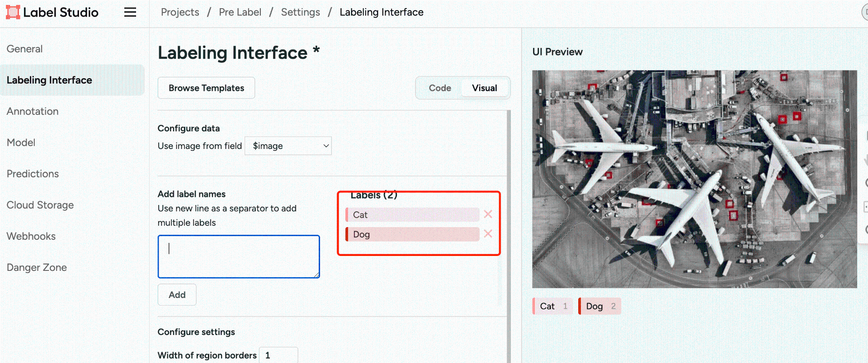The width and height of the screenshot is (868, 363).
Task: Click the Cat label color swatch
Action: 347,215
